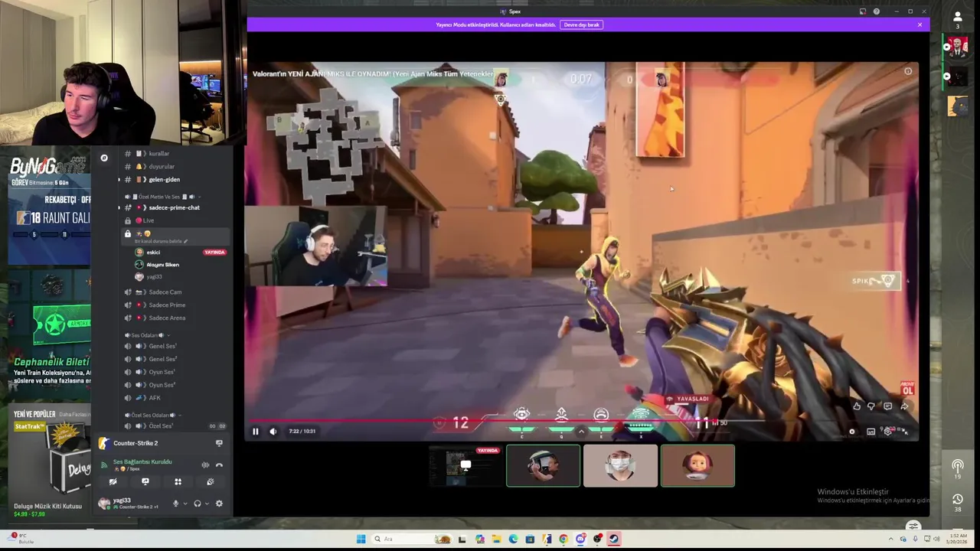
Task: Open soundboard icon in voice panel
Action: pos(211,482)
